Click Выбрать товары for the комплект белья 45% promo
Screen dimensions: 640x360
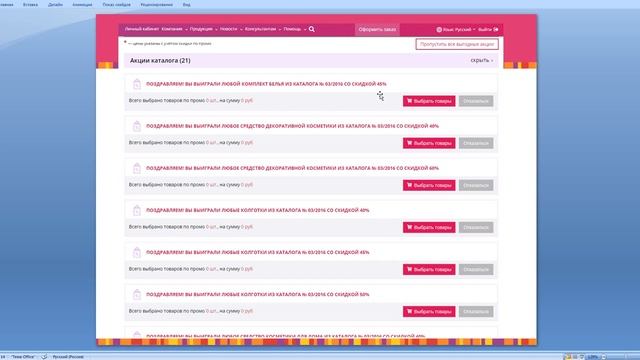(x=429, y=101)
